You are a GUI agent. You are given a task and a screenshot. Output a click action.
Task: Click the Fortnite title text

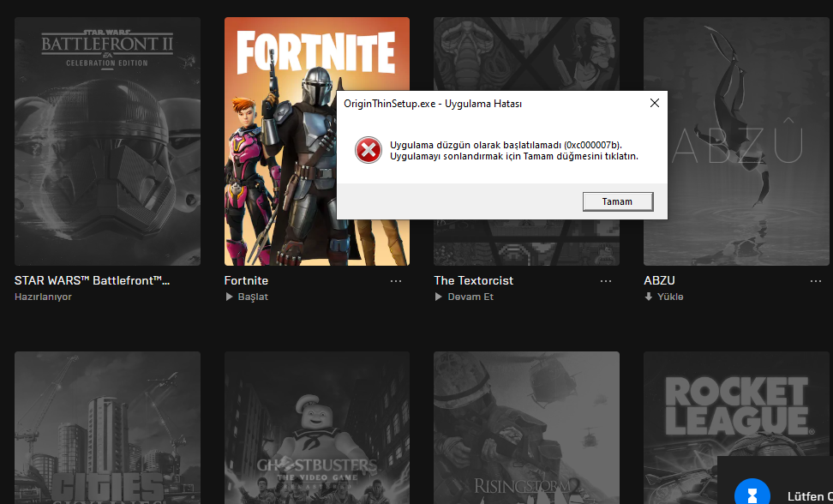(246, 280)
